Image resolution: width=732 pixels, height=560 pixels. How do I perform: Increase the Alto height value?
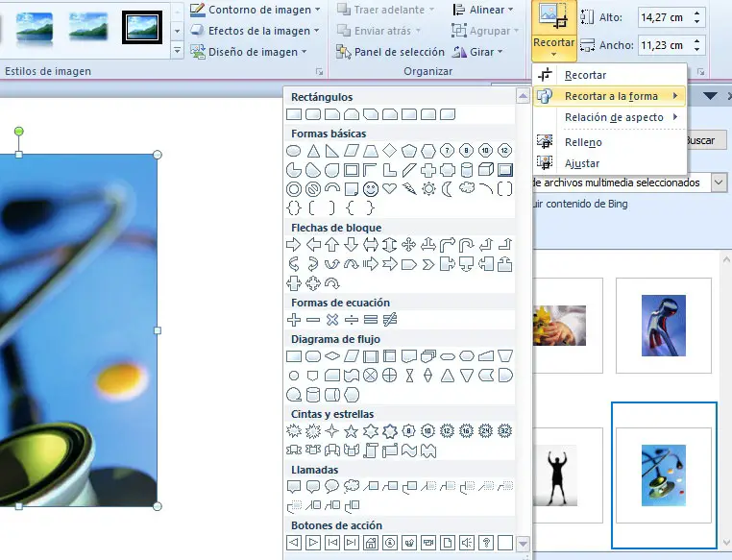pyautogui.click(x=697, y=13)
